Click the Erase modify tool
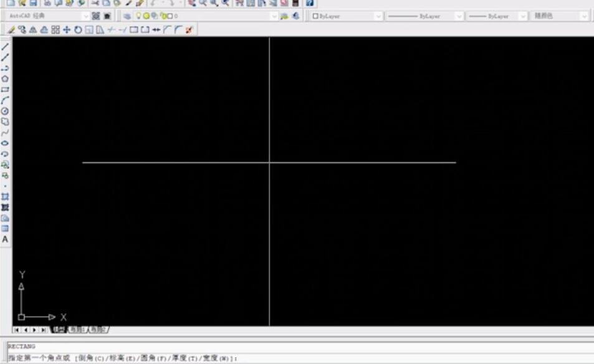594x364 pixels. click(11, 29)
